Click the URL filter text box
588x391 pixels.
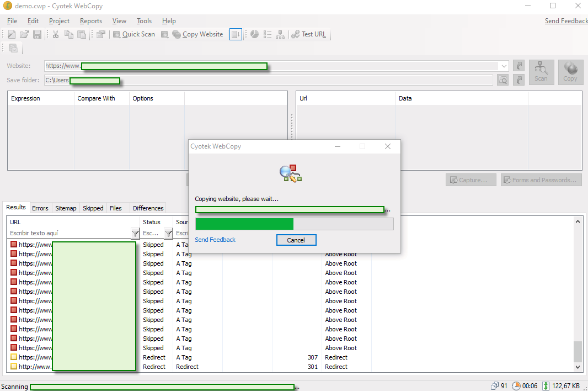coord(70,233)
